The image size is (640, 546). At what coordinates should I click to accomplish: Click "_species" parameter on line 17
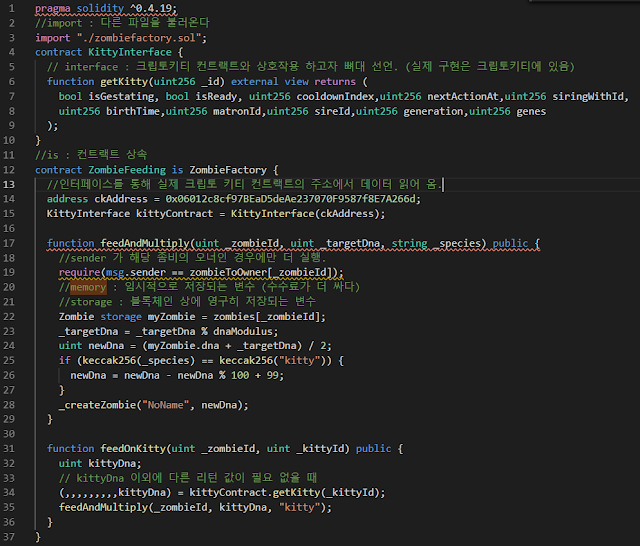[456, 243]
